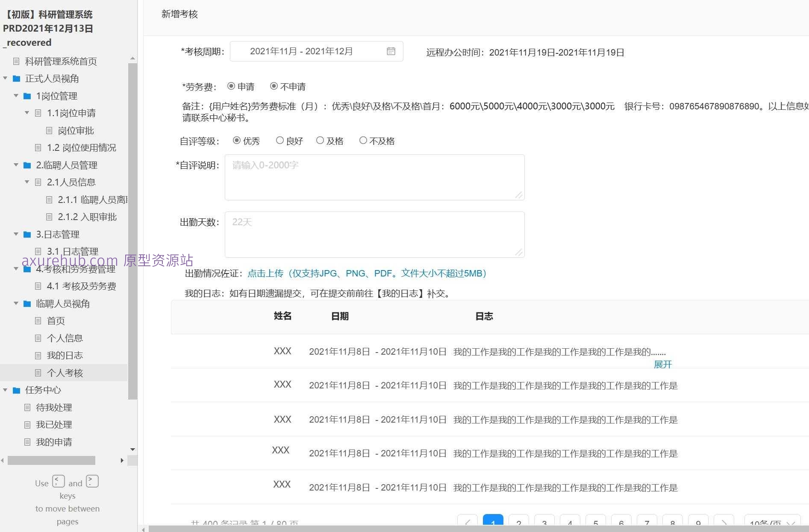
Task: Click the document icon next to 待我处理
Action: tap(27, 407)
